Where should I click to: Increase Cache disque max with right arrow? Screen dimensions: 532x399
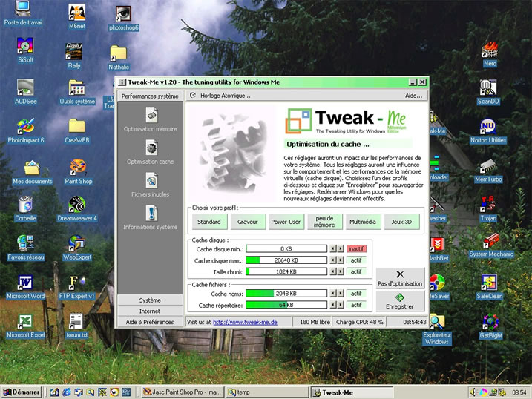coord(341,260)
